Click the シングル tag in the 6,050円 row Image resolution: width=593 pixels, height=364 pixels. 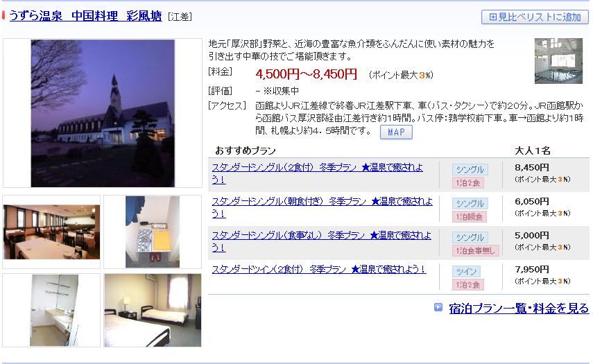(470, 203)
